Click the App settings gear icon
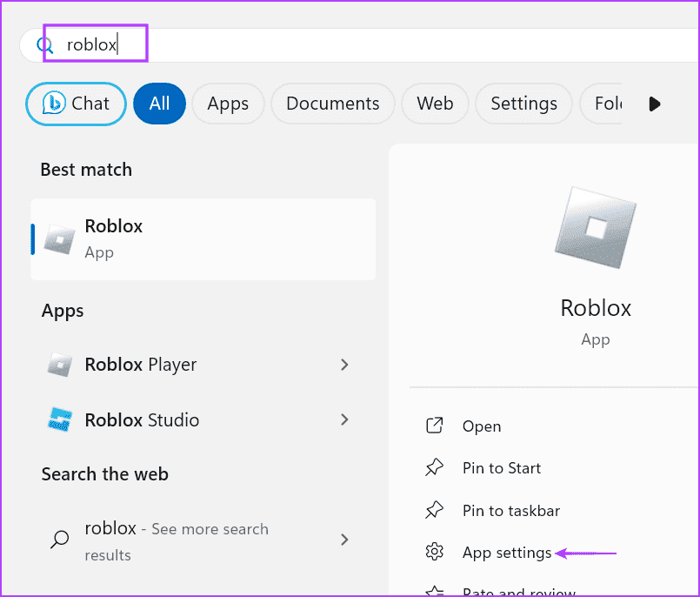The width and height of the screenshot is (700, 597). (435, 552)
